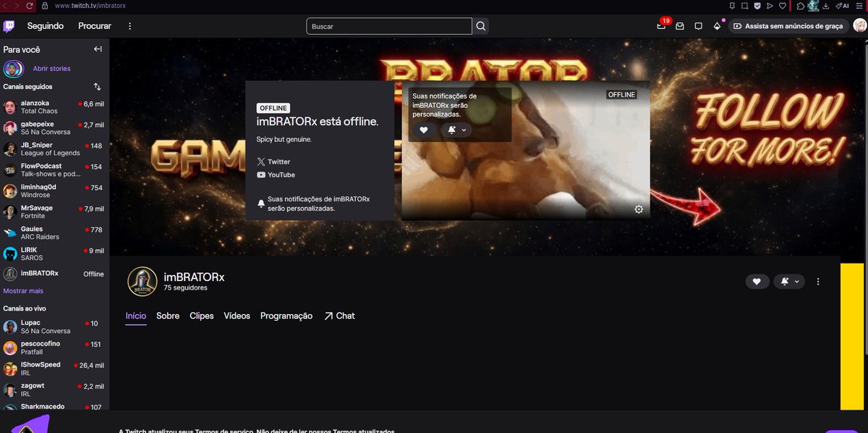Select offline imBRATORx sidebar entry

[x=54, y=274]
